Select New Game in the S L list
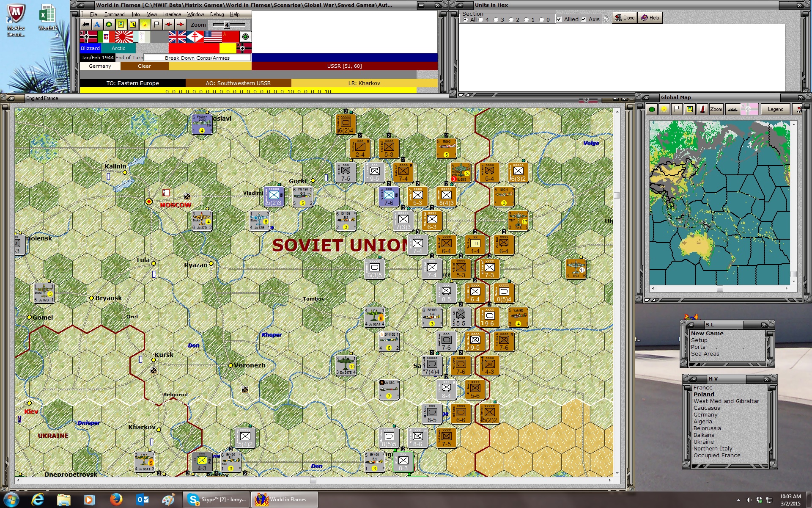 coord(707,334)
